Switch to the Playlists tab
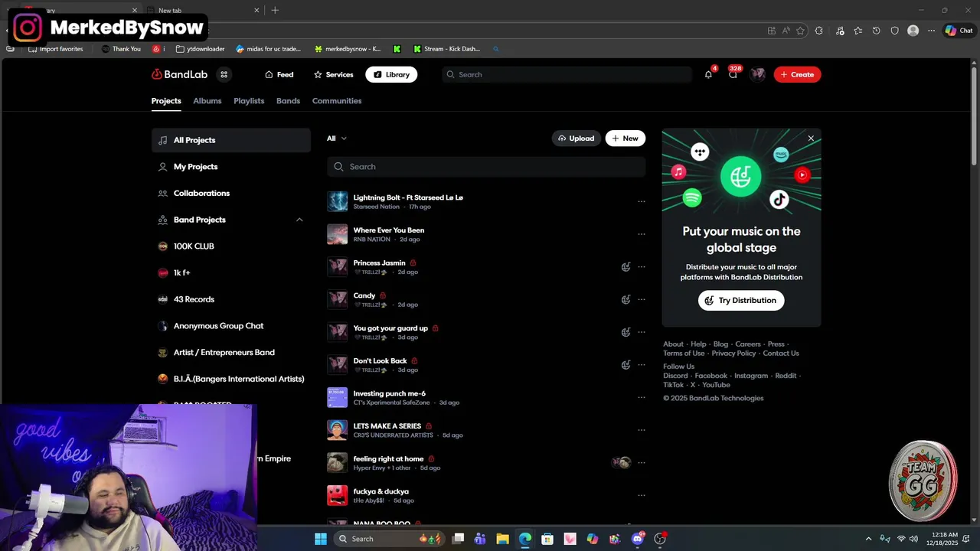 (x=249, y=101)
